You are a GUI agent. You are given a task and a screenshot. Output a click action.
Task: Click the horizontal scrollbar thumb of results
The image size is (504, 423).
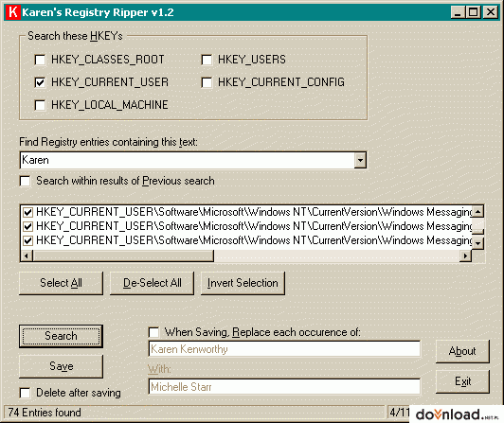point(123,256)
